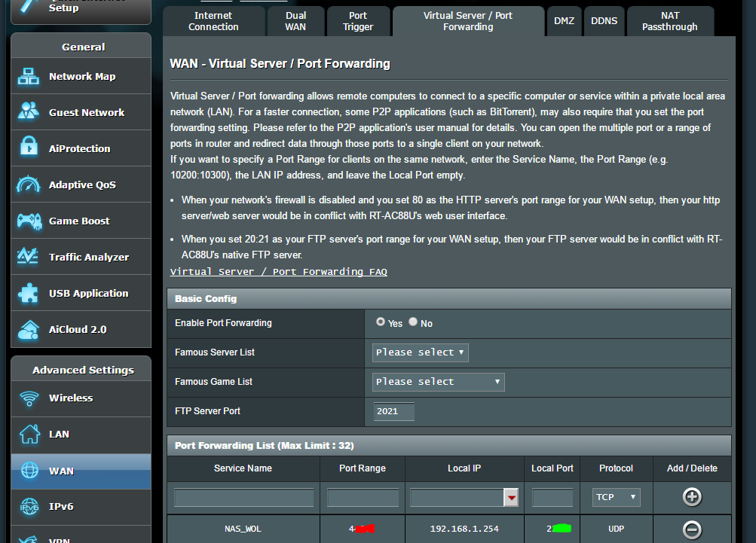756x543 pixels.
Task: Open the Traffic Analyzer chart icon
Action: click(28, 256)
